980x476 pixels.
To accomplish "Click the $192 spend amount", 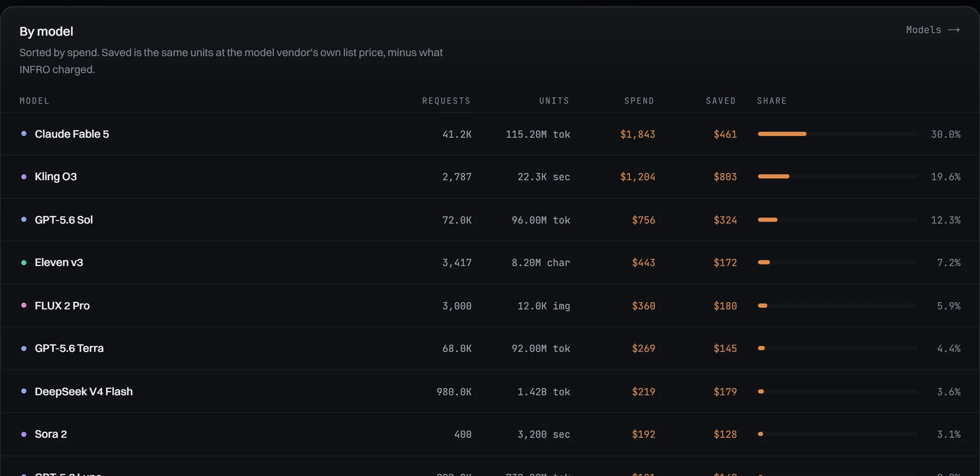I will coord(644,435).
